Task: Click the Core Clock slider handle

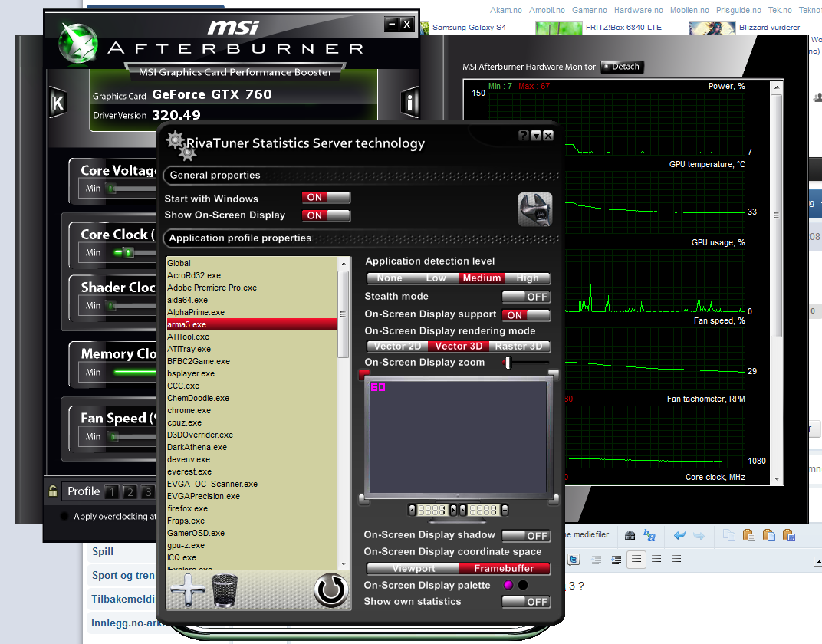Action: pyautogui.click(x=128, y=252)
